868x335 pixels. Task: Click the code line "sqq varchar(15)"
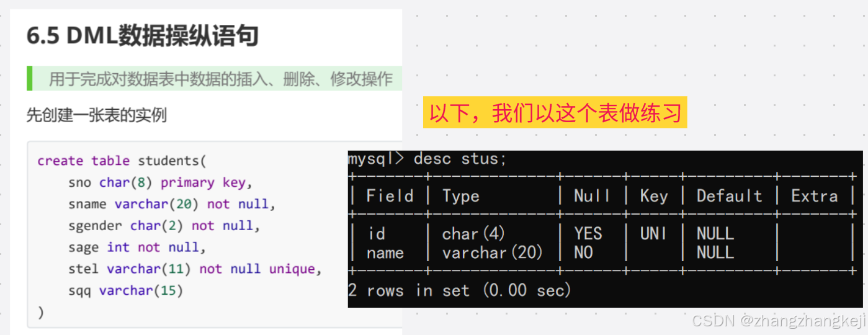pos(126,290)
